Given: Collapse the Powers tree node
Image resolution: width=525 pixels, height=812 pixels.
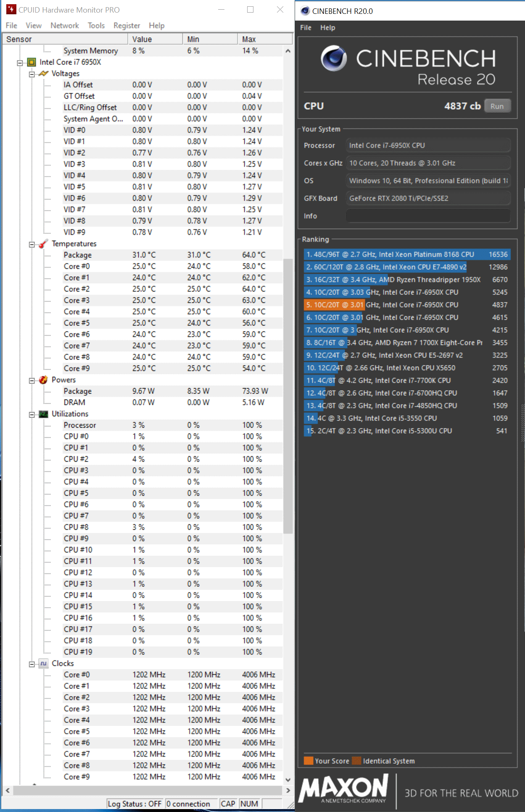Looking at the screenshot, I should pyautogui.click(x=32, y=381).
